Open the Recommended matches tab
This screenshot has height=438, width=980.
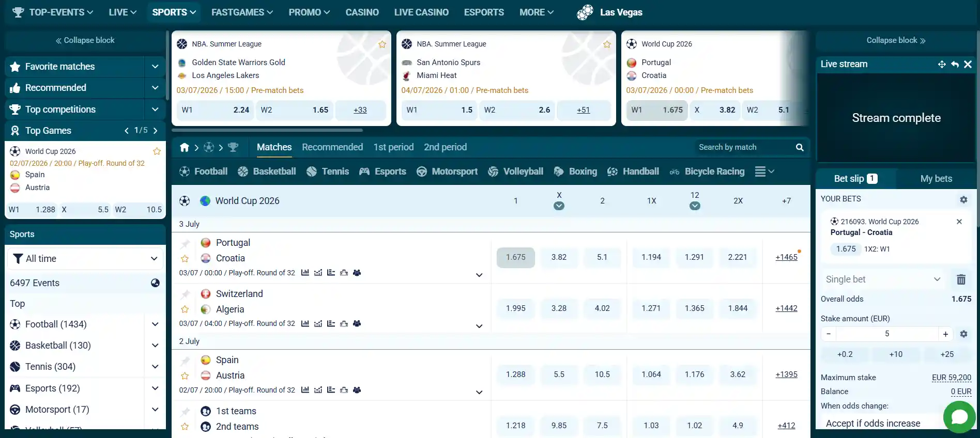pyautogui.click(x=332, y=147)
